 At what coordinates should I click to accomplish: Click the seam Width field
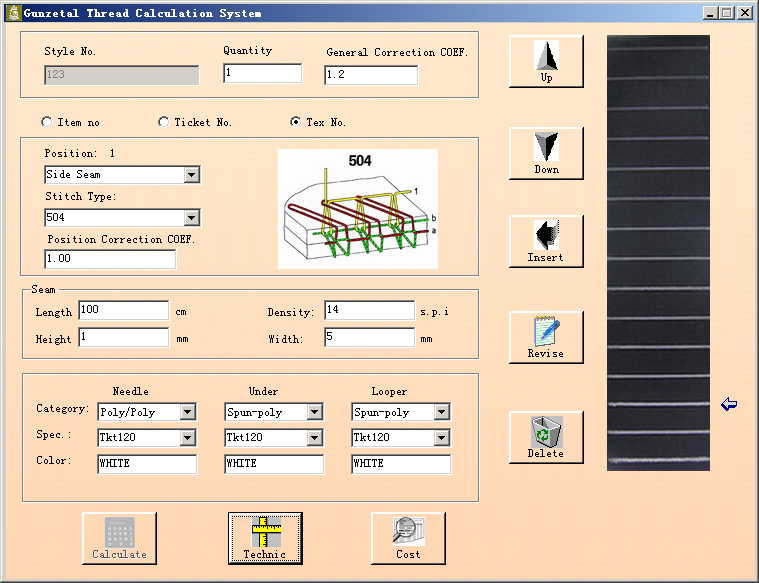(x=370, y=338)
